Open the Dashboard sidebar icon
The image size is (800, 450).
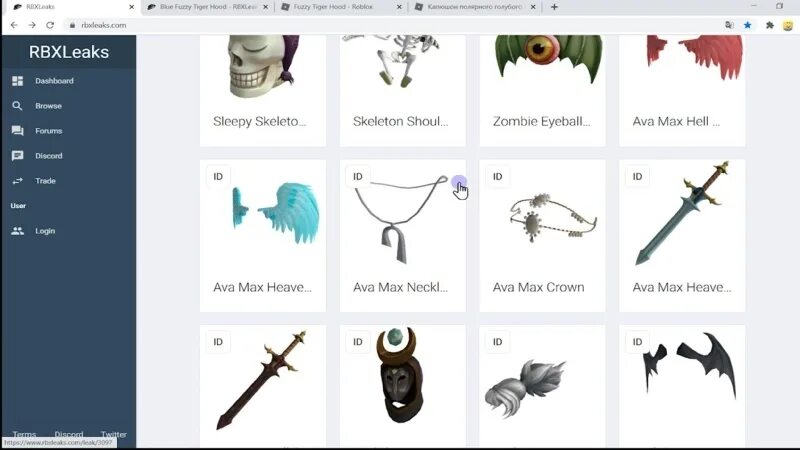point(17,81)
